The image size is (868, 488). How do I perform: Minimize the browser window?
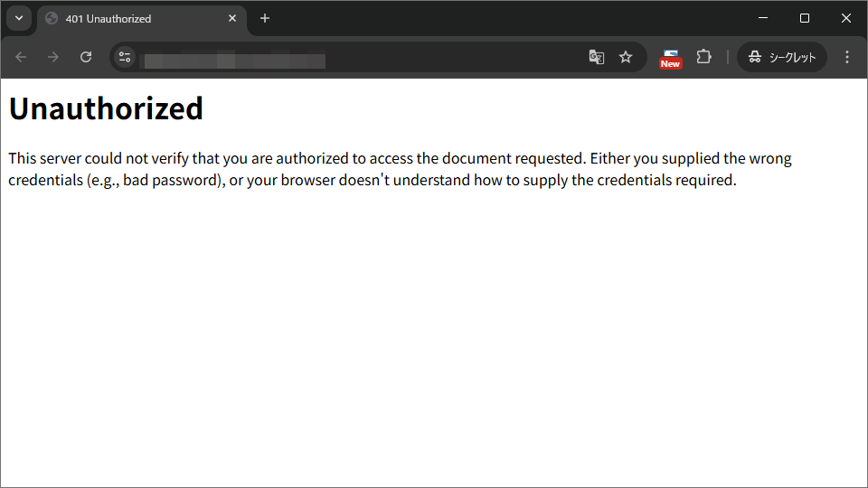click(x=763, y=18)
